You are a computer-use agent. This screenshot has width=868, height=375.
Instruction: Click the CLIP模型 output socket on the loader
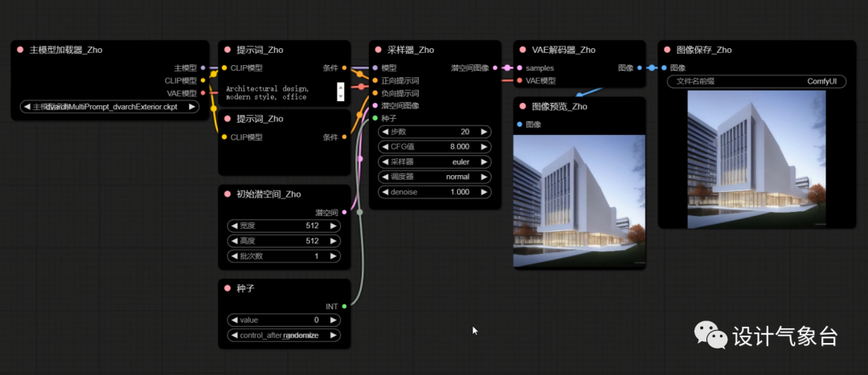pyautogui.click(x=203, y=81)
